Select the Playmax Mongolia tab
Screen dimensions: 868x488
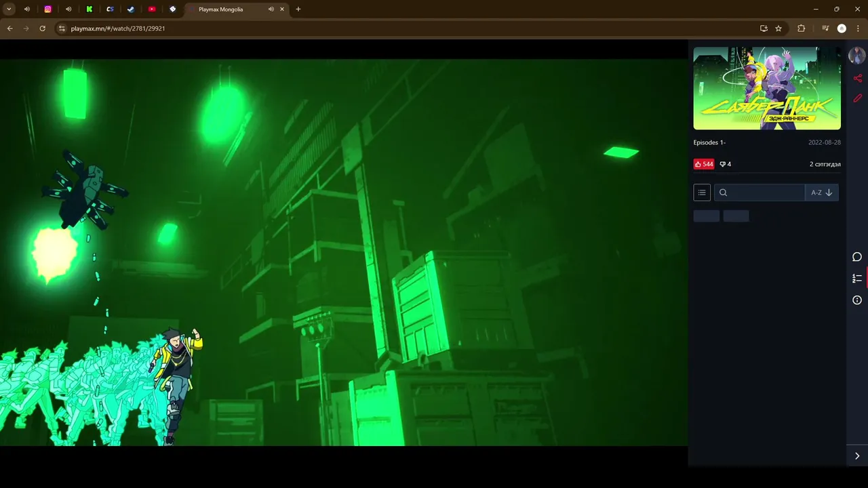[220, 9]
